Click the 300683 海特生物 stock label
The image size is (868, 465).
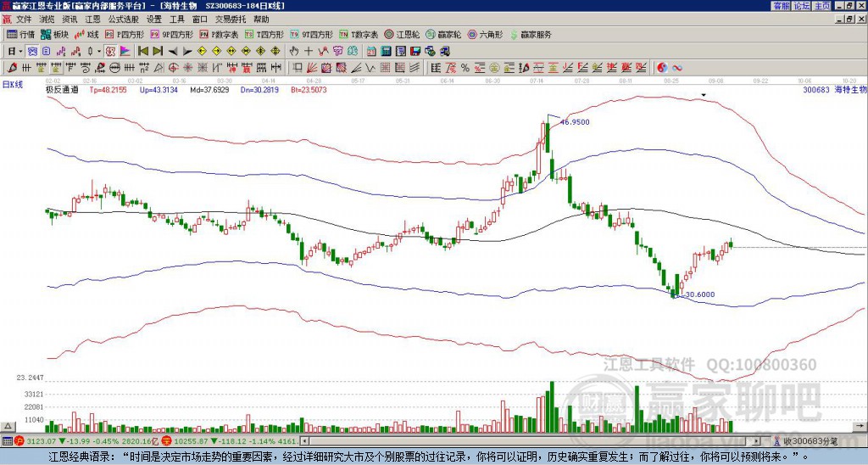(x=835, y=89)
